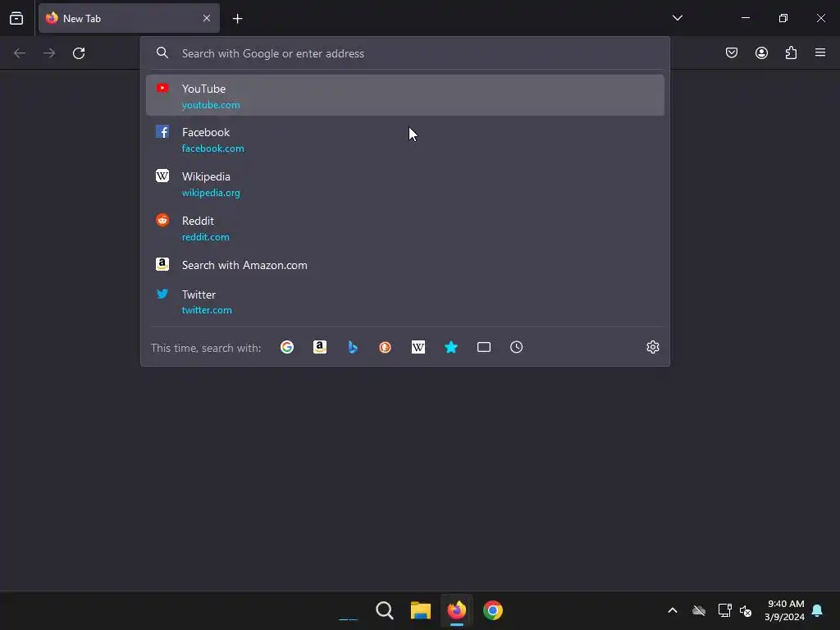Show hidden tray icons chevron

click(673, 610)
